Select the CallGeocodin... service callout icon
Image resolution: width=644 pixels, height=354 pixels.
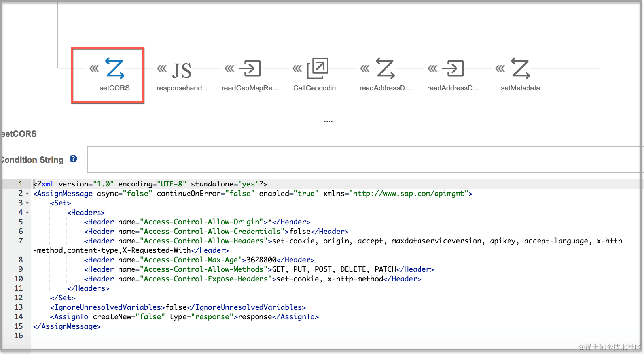pos(318,68)
